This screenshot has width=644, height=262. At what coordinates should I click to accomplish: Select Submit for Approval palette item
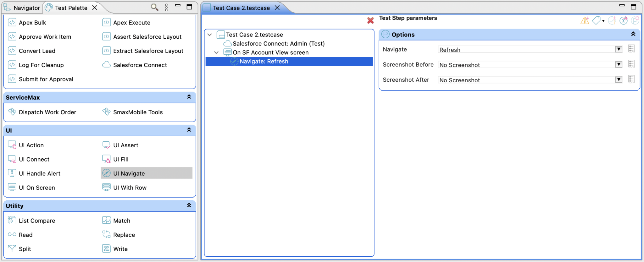(41, 79)
